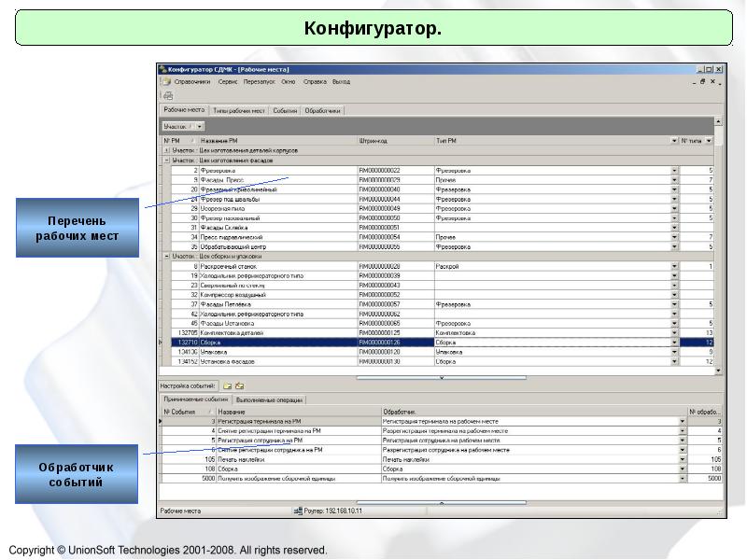The height and width of the screenshot is (560, 747).
Task: Collapse the Цех изготовления фасадов group
Action: point(166,160)
